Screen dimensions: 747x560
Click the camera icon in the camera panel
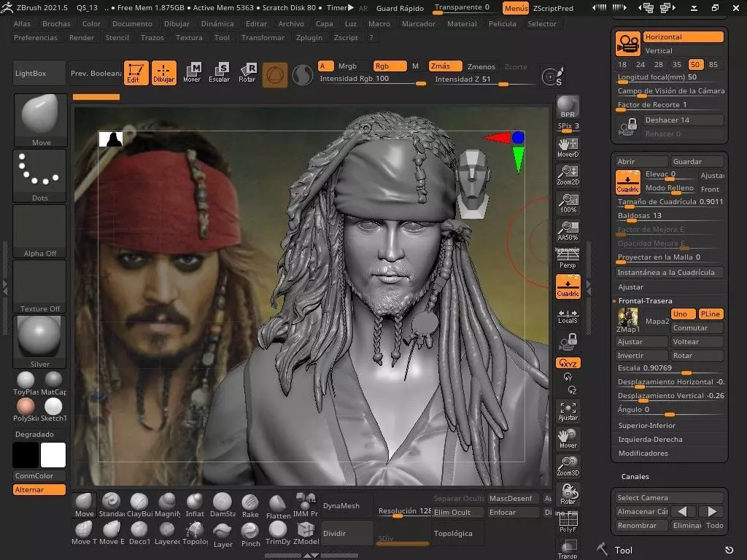click(x=627, y=43)
